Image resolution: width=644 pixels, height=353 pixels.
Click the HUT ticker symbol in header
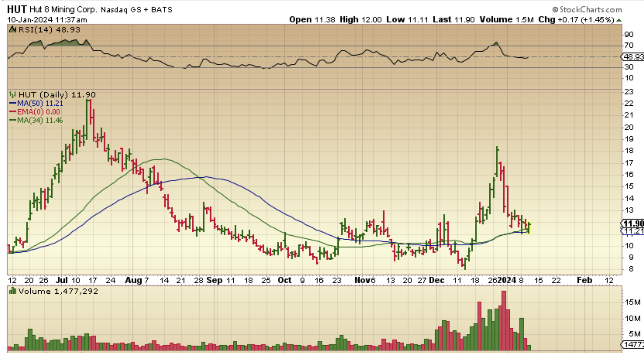17,9
